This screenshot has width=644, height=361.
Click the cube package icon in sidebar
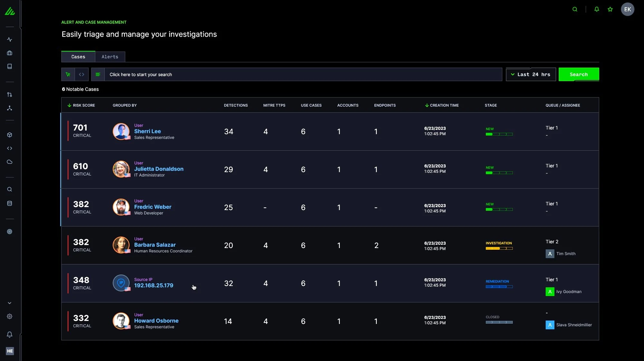[10, 135]
